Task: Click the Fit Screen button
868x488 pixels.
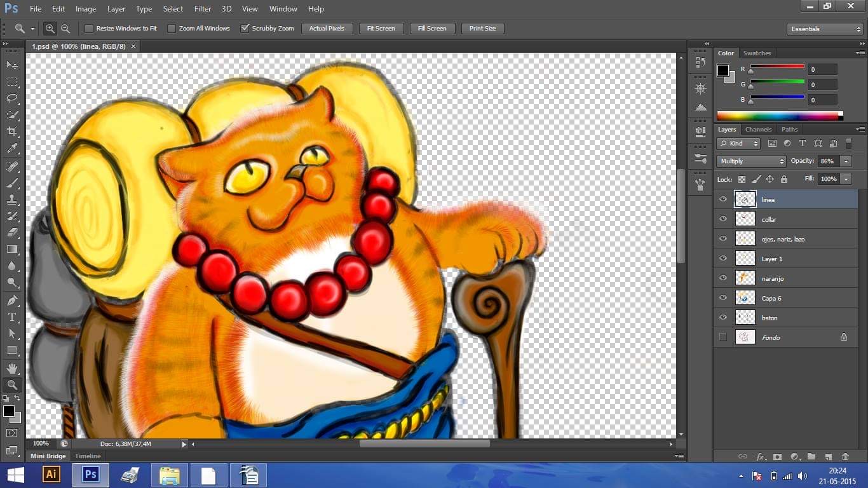Action: point(381,29)
